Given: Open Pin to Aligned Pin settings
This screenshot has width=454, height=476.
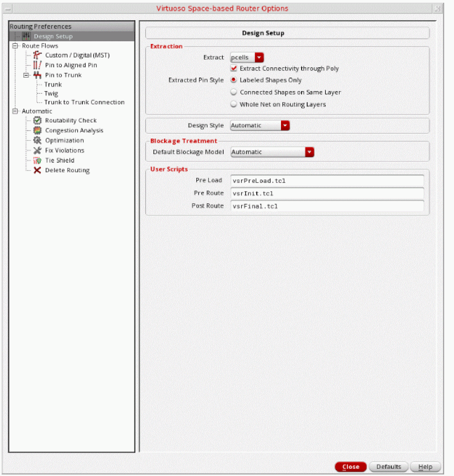Looking at the screenshot, I should pos(71,65).
